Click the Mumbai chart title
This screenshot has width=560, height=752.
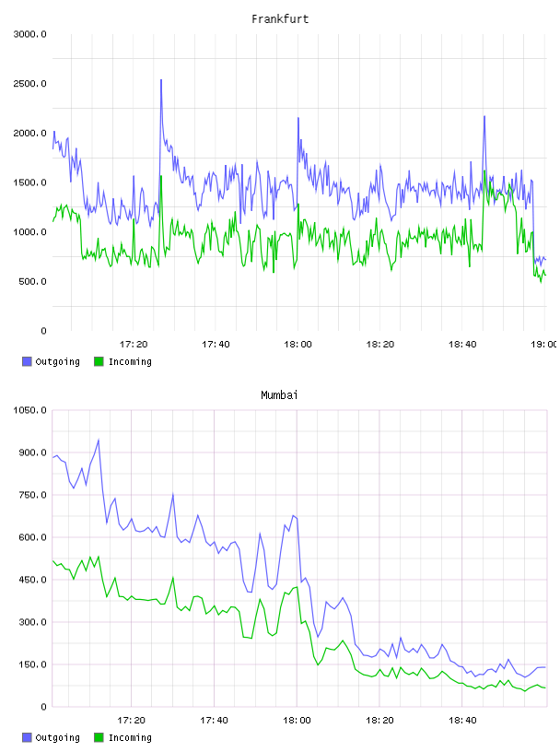tap(279, 395)
